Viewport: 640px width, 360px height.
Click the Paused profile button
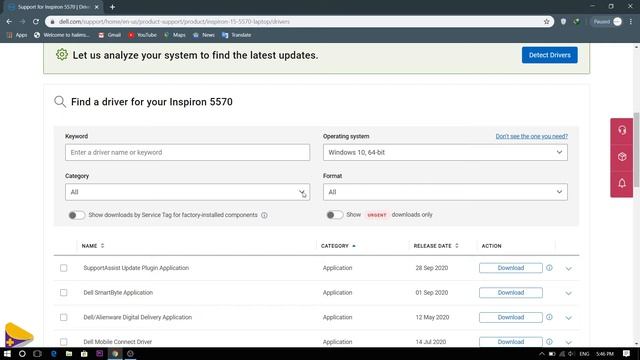pos(607,22)
